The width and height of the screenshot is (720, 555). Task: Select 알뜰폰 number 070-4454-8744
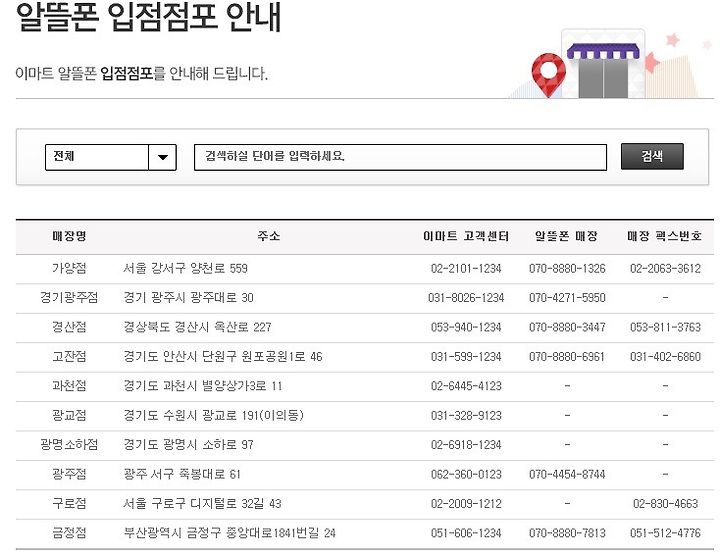[567, 474]
